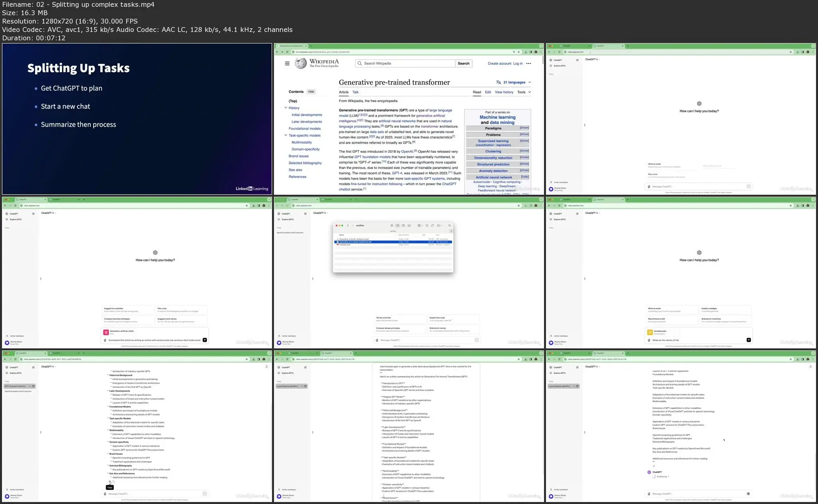This screenshot has height=504, width=818.
Task: Jump to (Top) in Wikipedia contents
Action: [293, 101]
